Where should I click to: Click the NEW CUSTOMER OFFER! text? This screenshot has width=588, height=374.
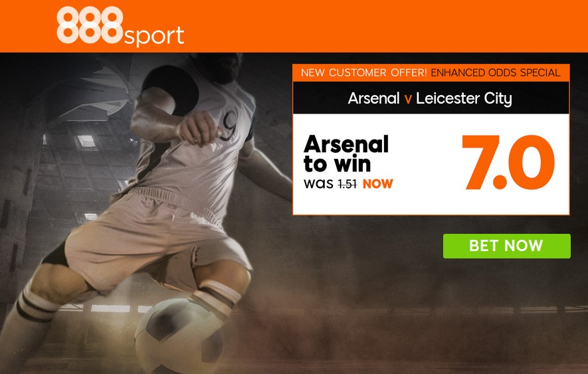363,73
